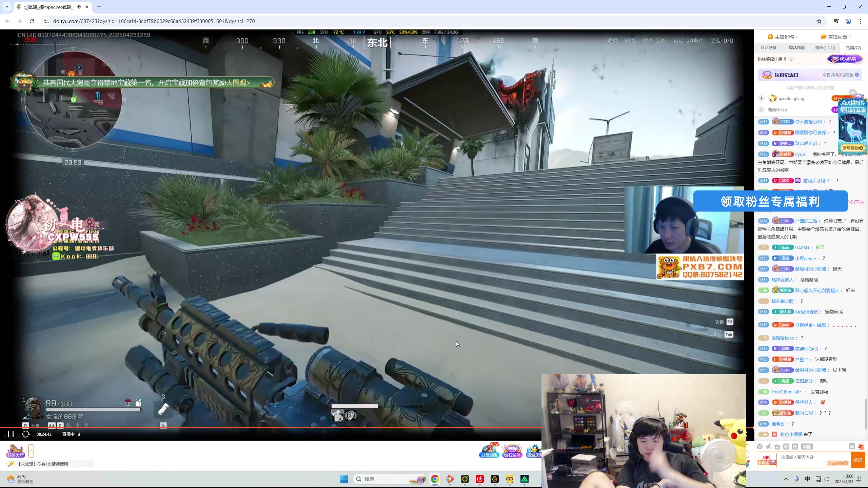The width and height of the screenshot is (868, 488).
Task: Open ipaodongfang's profile in fan ranking
Action: 791,98
